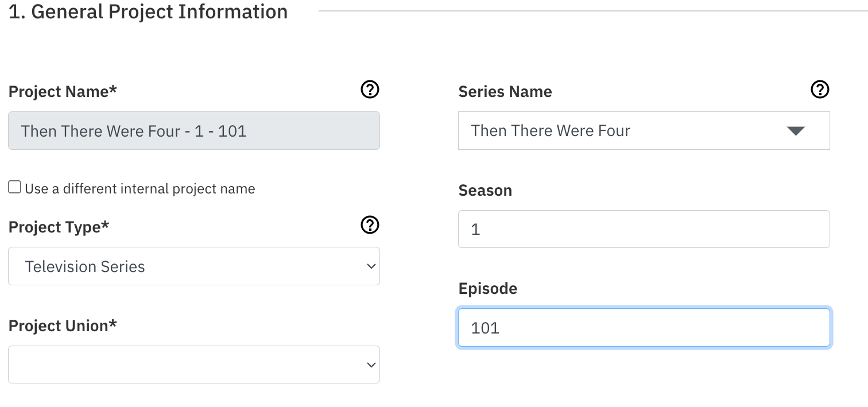Click the "Series Name" field label

point(505,92)
